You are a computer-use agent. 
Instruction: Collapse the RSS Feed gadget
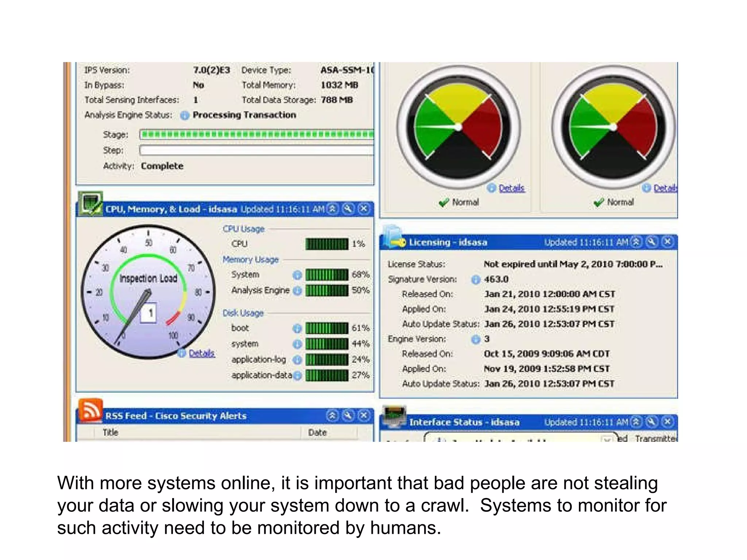coord(332,416)
